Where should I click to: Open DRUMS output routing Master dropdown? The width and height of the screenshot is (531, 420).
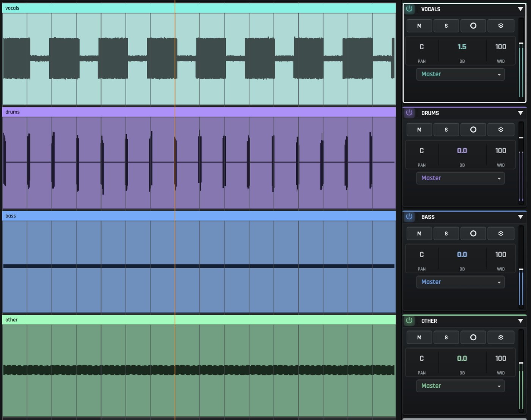coord(460,178)
